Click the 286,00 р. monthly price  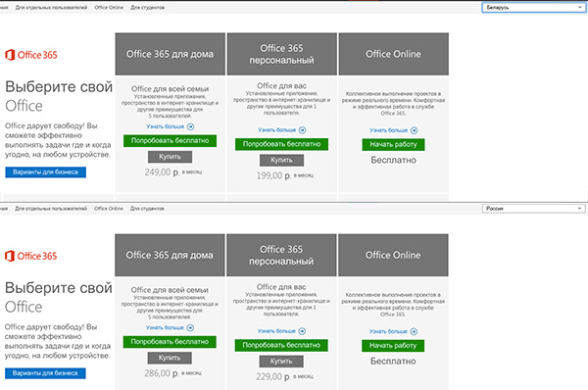172,373
